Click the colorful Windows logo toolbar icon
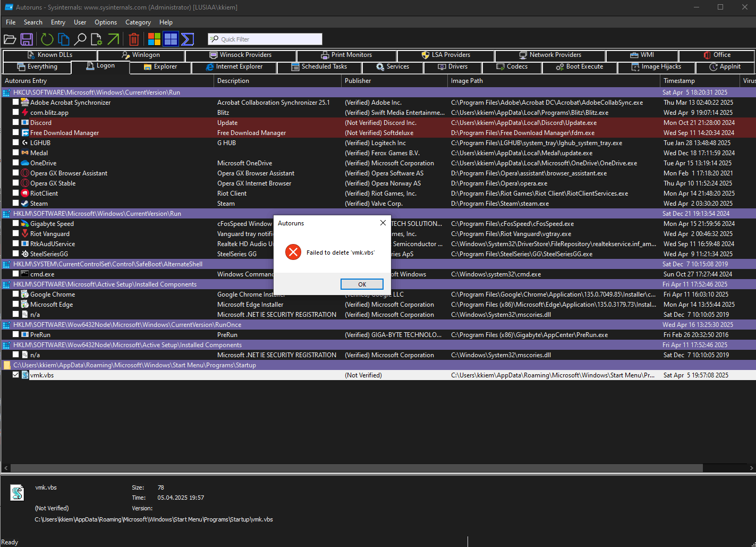This screenshot has height=547, width=756. coord(154,39)
